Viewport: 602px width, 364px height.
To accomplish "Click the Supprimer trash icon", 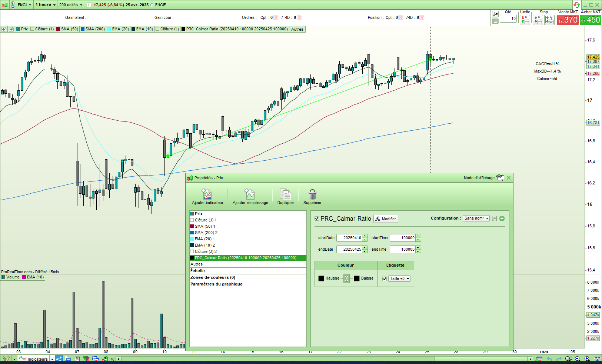I will click(312, 194).
